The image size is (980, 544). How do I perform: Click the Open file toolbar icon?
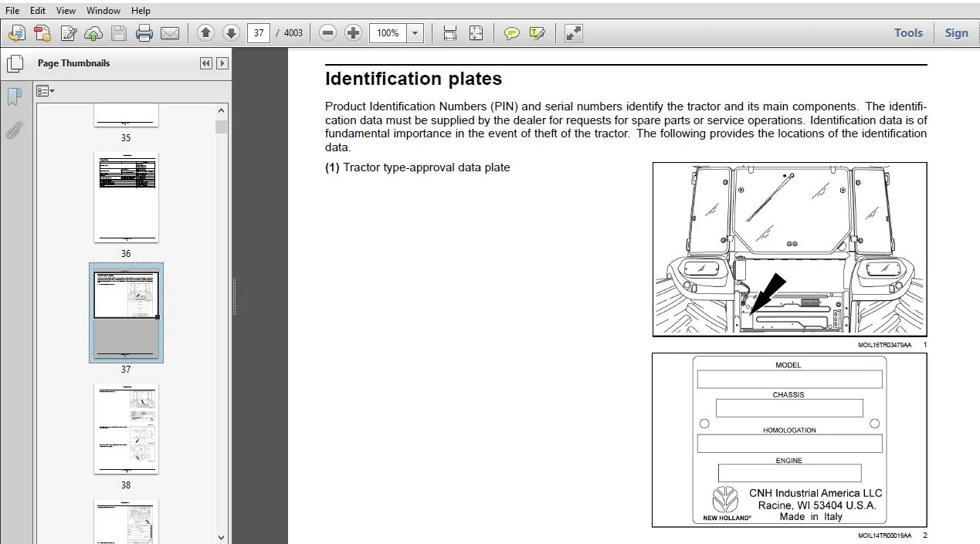coord(16,33)
